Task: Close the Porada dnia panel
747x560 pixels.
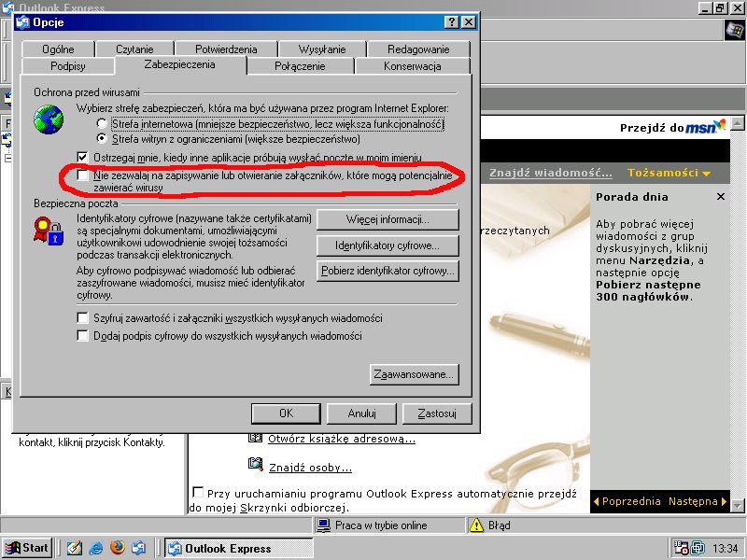Action: [721, 197]
